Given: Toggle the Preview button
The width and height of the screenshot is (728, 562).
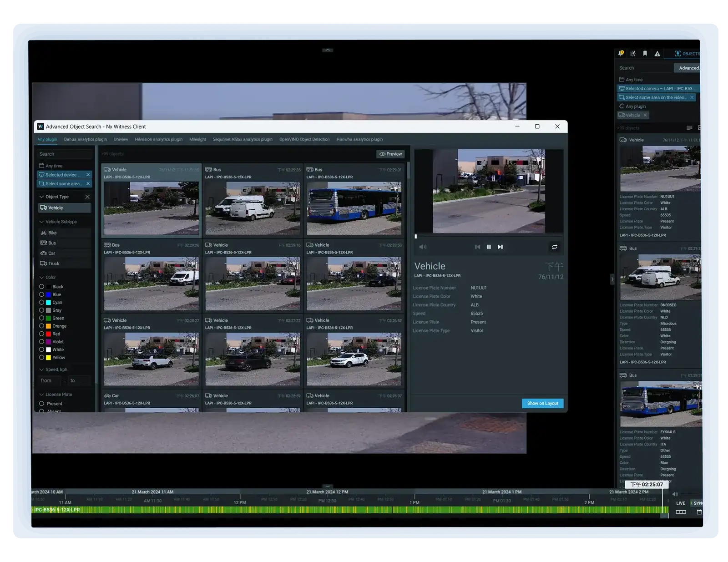Looking at the screenshot, I should [391, 154].
